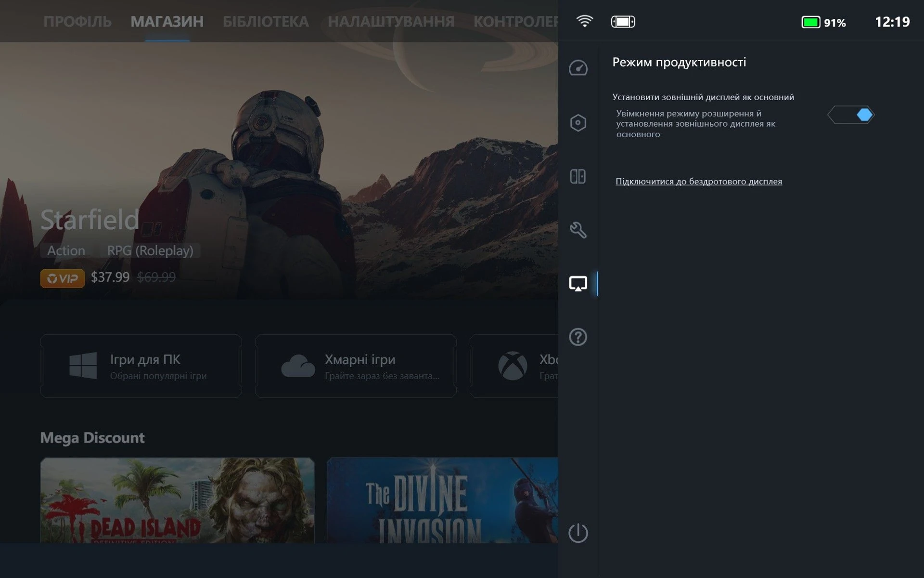
Task: Open the Ігри для ПК category card
Action: coord(141,366)
